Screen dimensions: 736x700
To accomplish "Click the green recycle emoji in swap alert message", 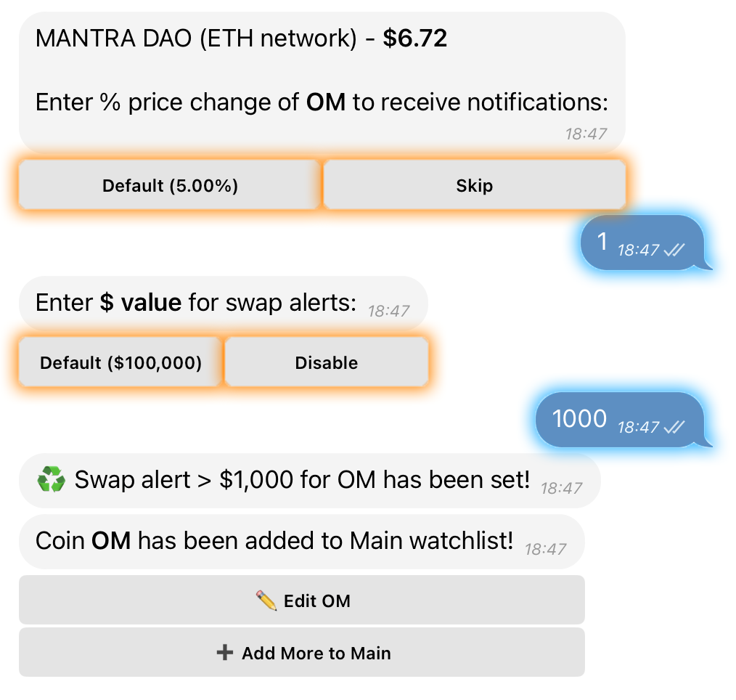I will click(51, 479).
